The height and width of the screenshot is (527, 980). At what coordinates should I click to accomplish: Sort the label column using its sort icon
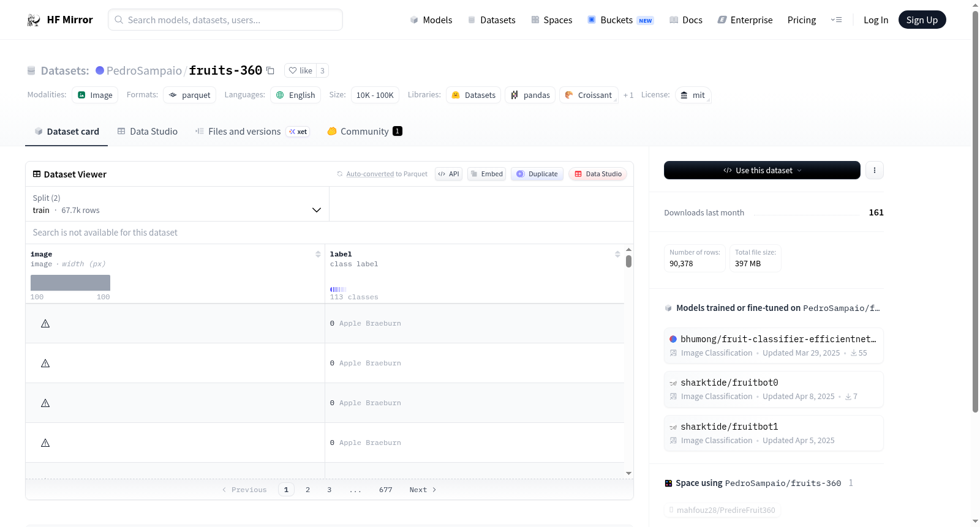click(x=617, y=254)
